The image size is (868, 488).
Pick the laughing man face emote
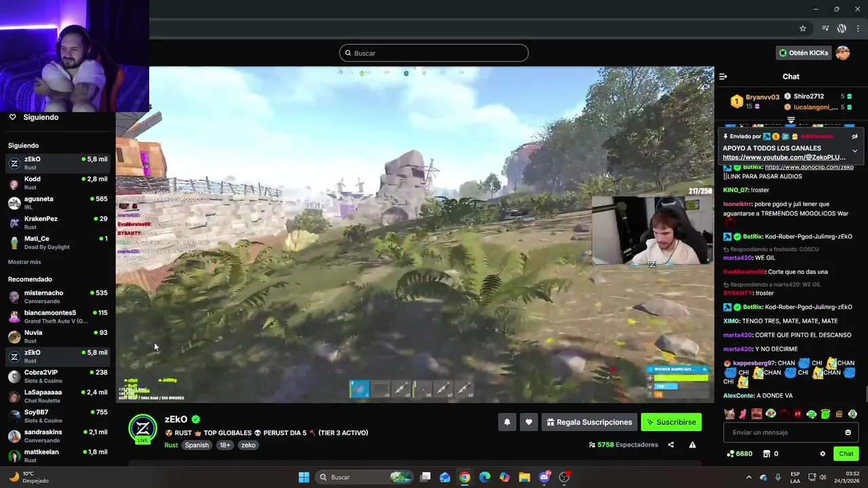click(x=756, y=414)
